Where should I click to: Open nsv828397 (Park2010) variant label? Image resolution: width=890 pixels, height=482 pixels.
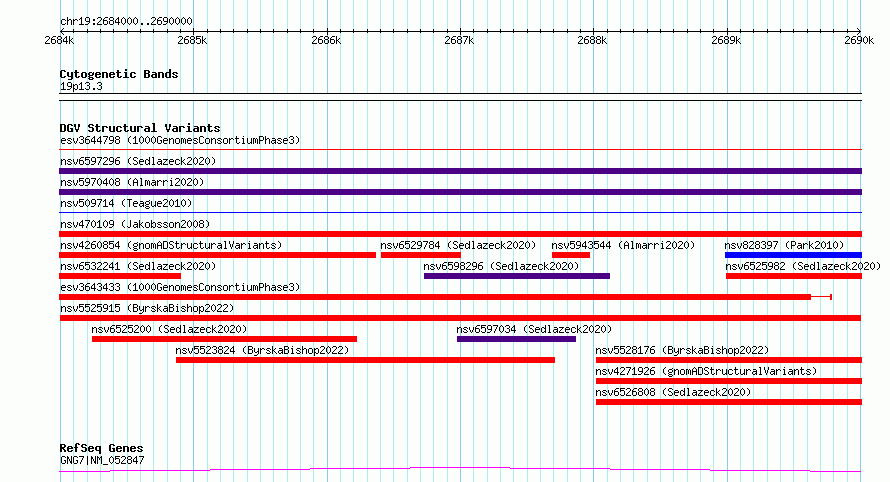(784, 245)
